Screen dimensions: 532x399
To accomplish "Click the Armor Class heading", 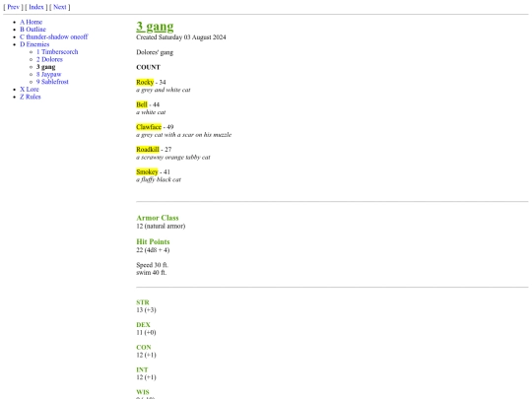I will (158, 218).
